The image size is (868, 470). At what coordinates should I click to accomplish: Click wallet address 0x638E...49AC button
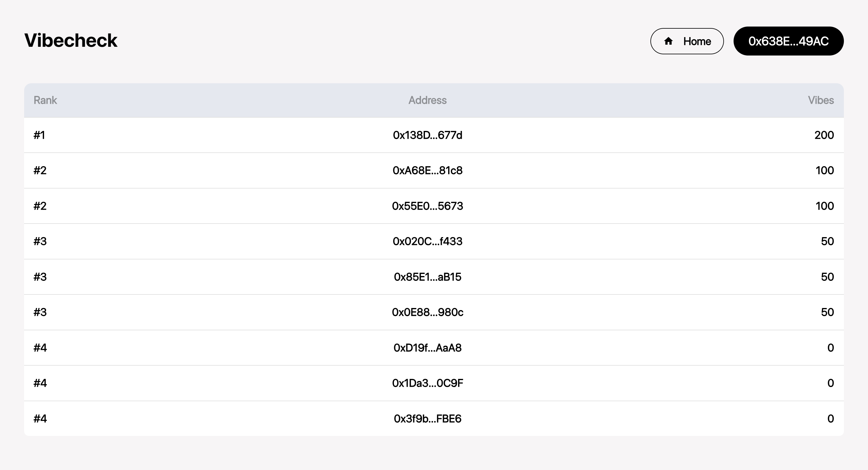coord(788,41)
